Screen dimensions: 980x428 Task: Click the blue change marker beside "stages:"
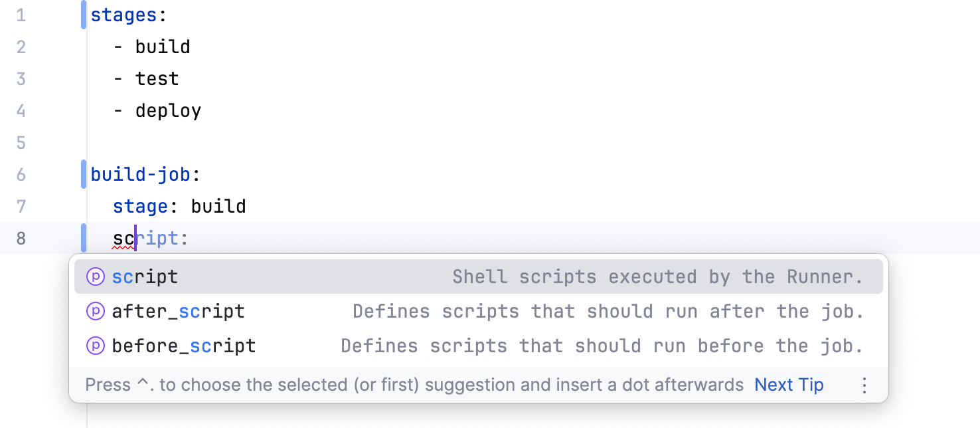[82, 15]
